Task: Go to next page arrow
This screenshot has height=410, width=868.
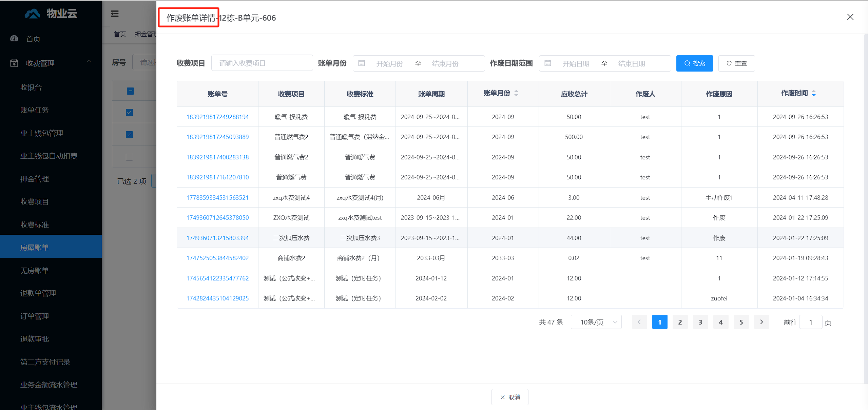Action: coord(761,322)
